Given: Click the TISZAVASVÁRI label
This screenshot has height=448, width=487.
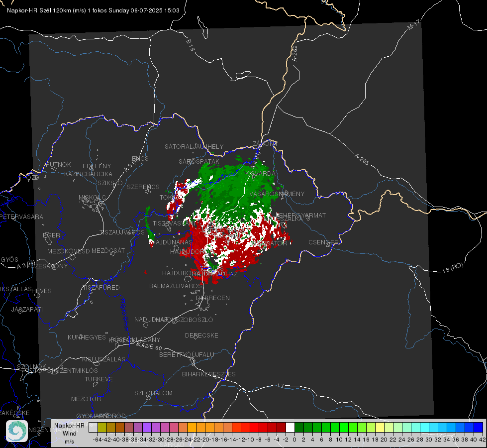Looking at the screenshot, I should click(x=173, y=223).
